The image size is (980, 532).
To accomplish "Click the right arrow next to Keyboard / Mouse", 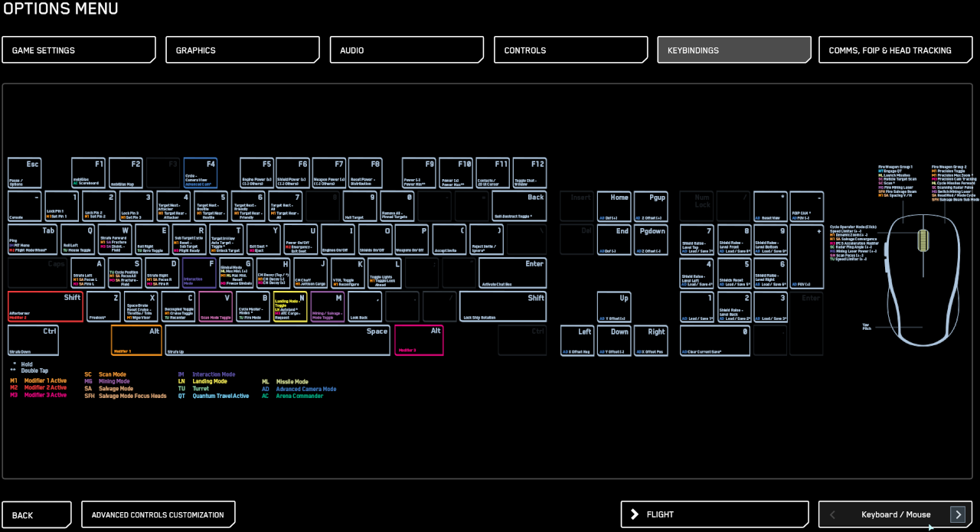I will coord(958,514).
